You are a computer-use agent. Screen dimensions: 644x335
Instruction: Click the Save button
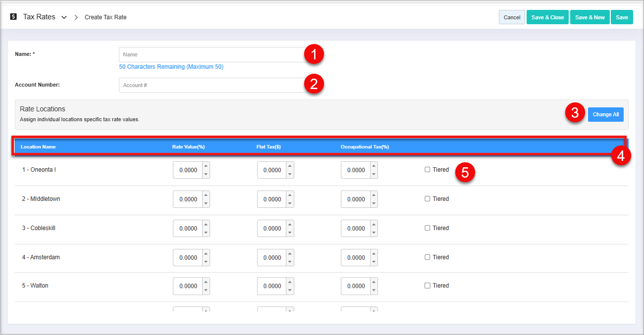(622, 17)
